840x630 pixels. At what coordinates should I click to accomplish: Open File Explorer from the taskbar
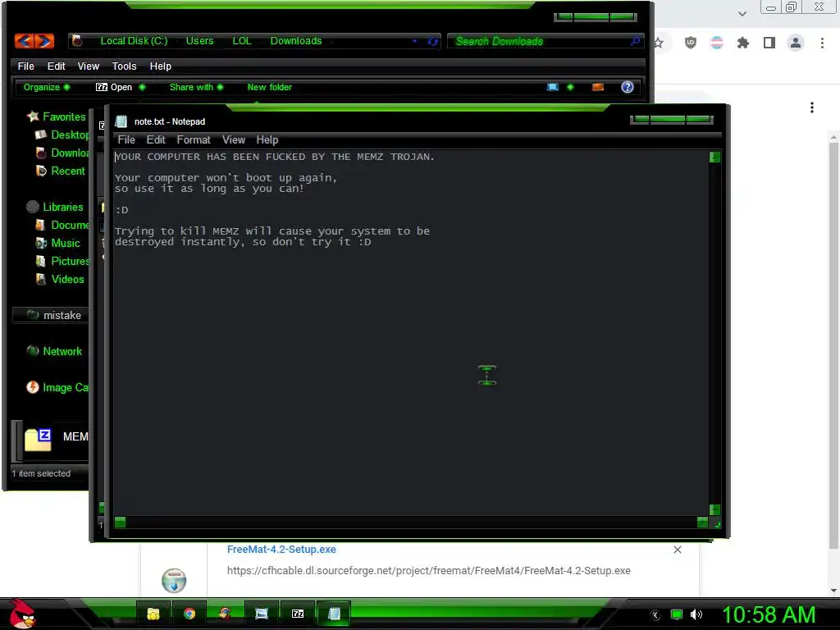pos(153,614)
